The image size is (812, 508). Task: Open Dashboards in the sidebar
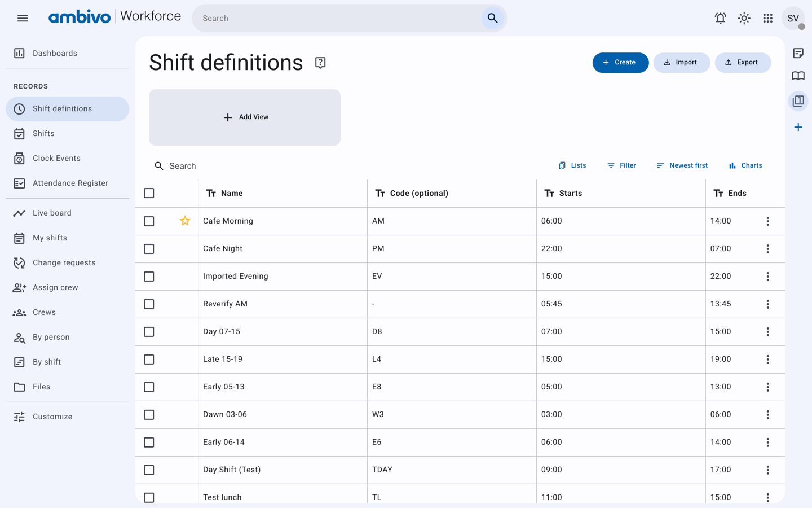68,54
